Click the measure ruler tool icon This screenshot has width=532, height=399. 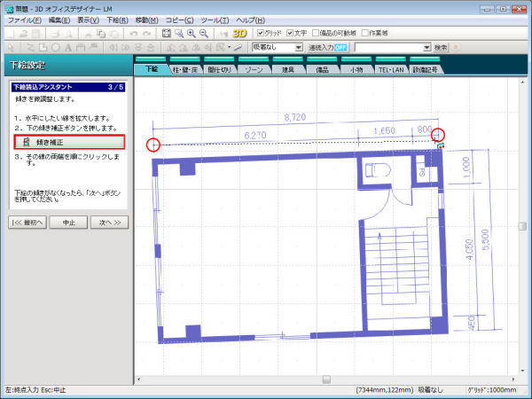[x=237, y=47]
